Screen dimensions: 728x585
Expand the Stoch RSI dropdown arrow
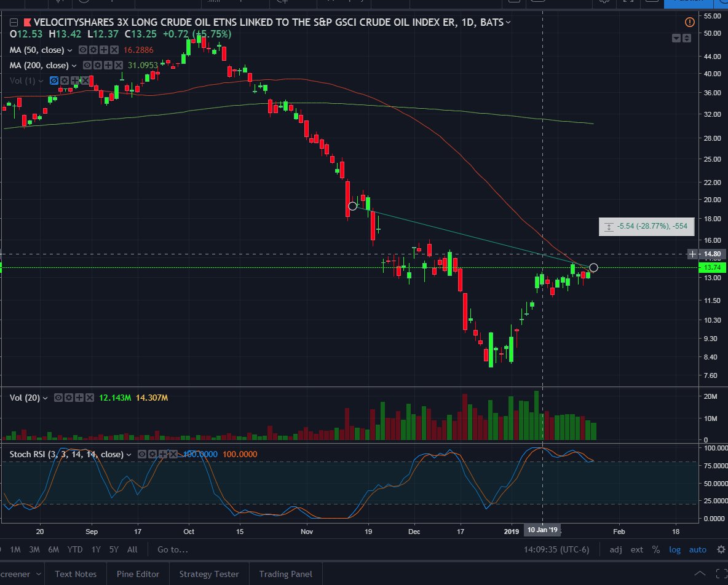(129, 455)
